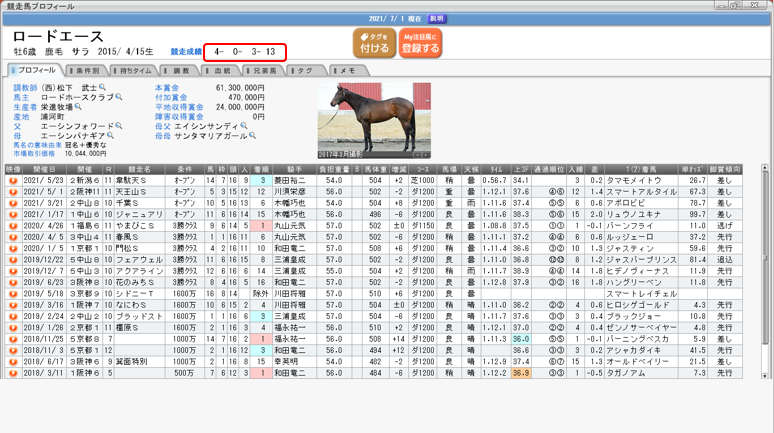Switch to the 条件別 tab
Viewport: 774px width, 433px height.
click(x=86, y=71)
